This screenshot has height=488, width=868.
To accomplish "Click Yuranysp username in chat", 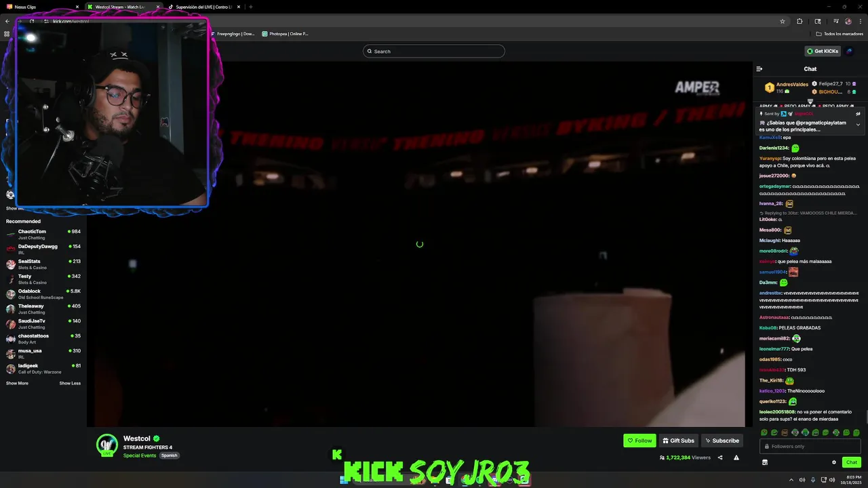I will [x=770, y=158].
